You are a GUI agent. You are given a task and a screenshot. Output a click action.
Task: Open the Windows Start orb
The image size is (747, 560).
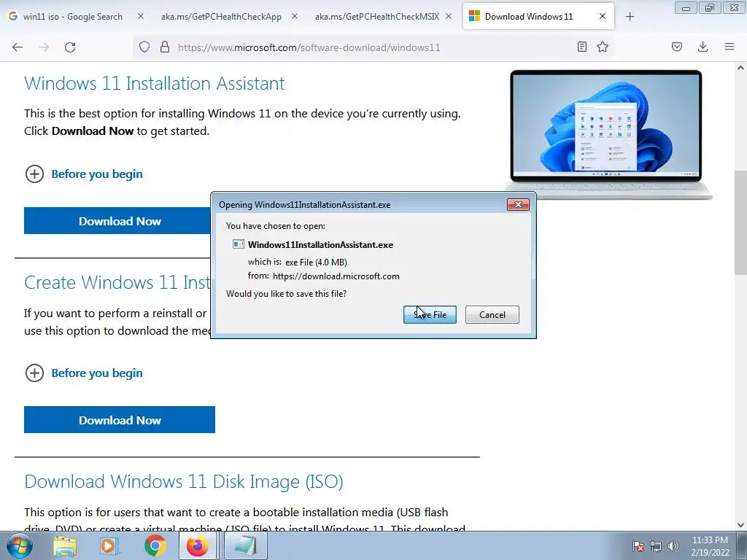click(20, 545)
